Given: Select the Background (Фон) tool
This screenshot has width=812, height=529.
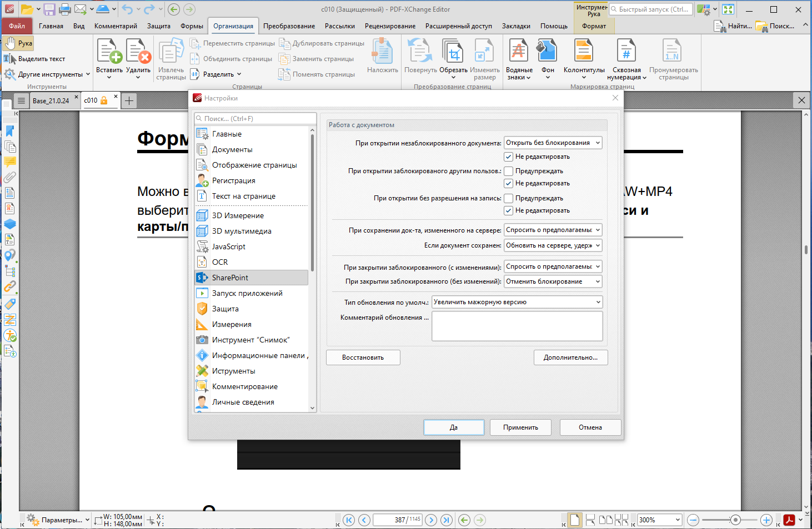Looking at the screenshot, I should [x=548, y=59].
